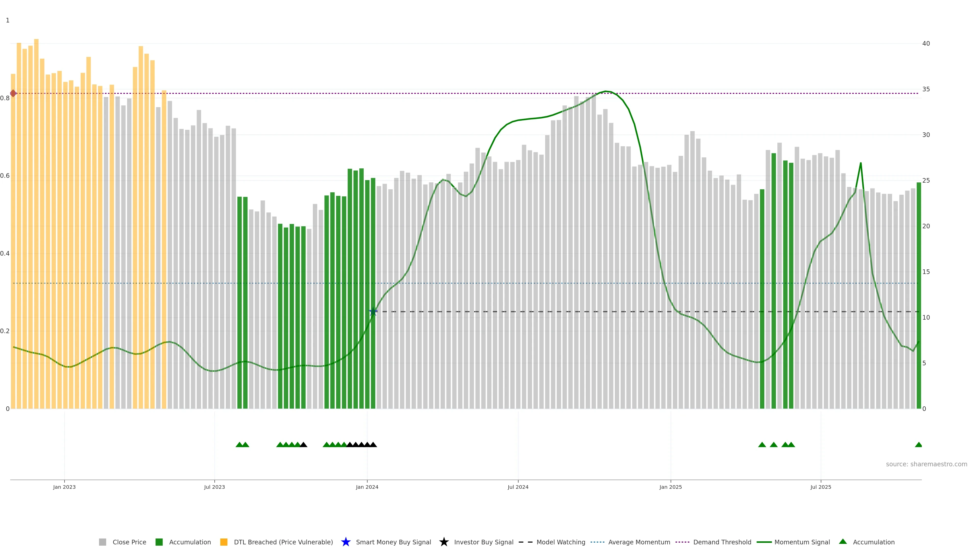The width and height of the screenshot is (980, 551).
Task: Click the black Investor Buy Signal star in legend
Action: click(444, 542)
